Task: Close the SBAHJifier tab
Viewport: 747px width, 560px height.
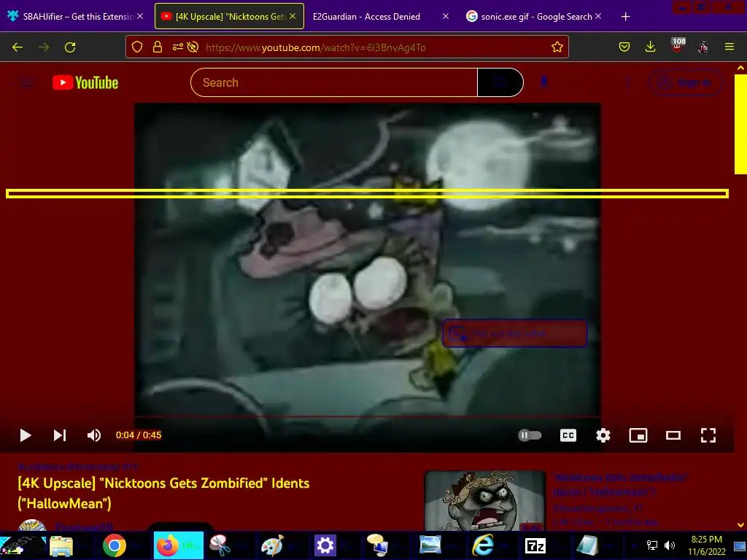Action: point(140,16)
